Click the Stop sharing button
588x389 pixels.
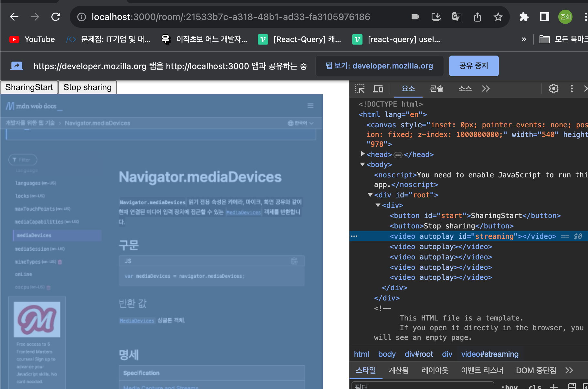click(88, 88)
